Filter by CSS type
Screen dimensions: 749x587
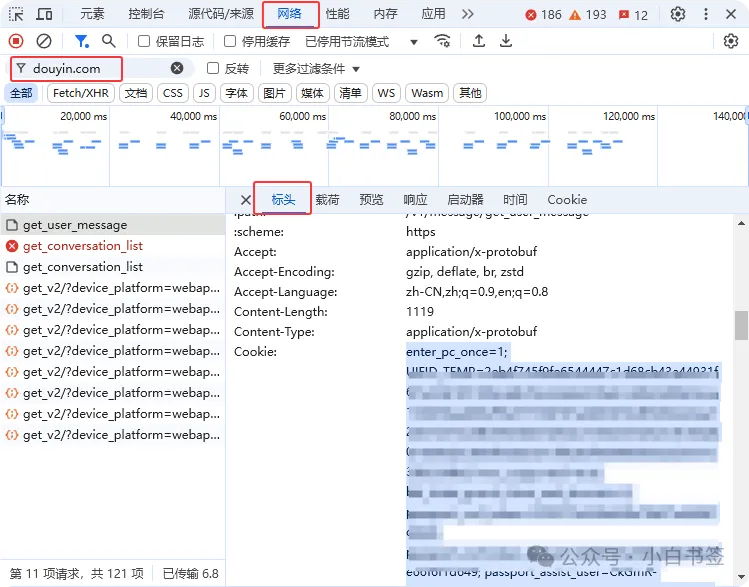coord(173,93)
